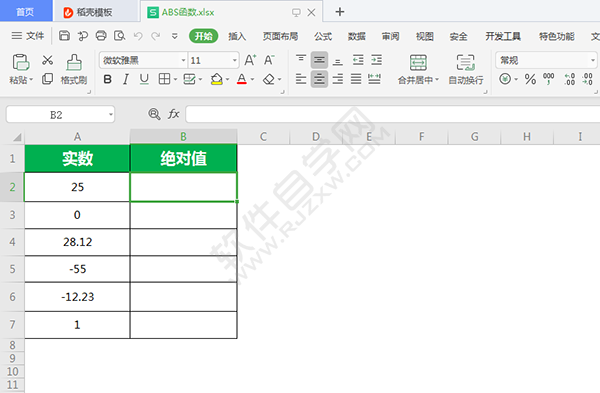
Task: Toggle vertical middle alignment
Action: coord(319,60)
